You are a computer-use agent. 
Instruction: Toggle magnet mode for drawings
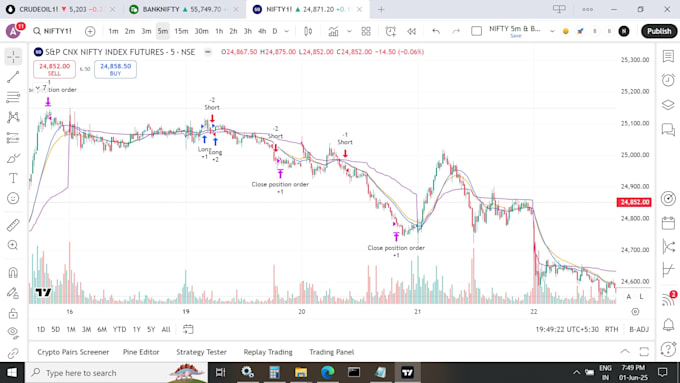coord(13,272)
